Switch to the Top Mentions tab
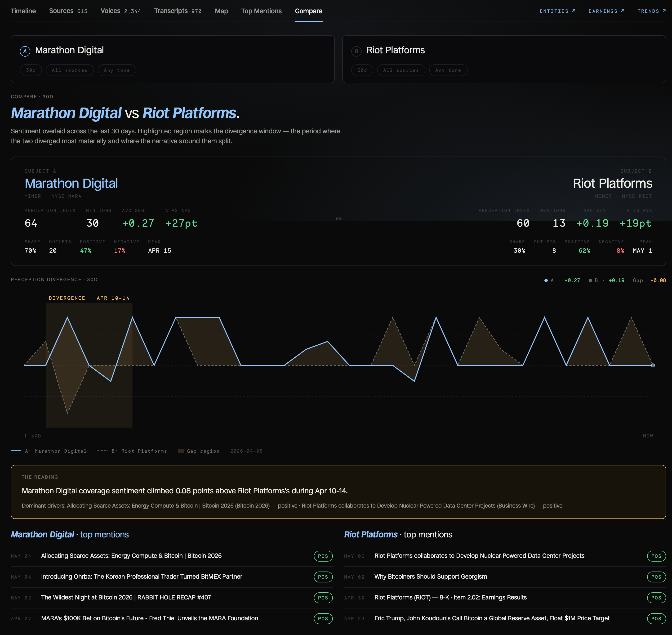The height and width of the screenshot is (635, 672). 261,11
